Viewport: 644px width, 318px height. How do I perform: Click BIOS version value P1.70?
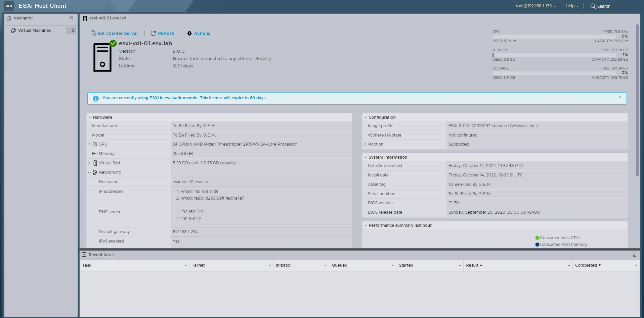click(x=454, y=203)
